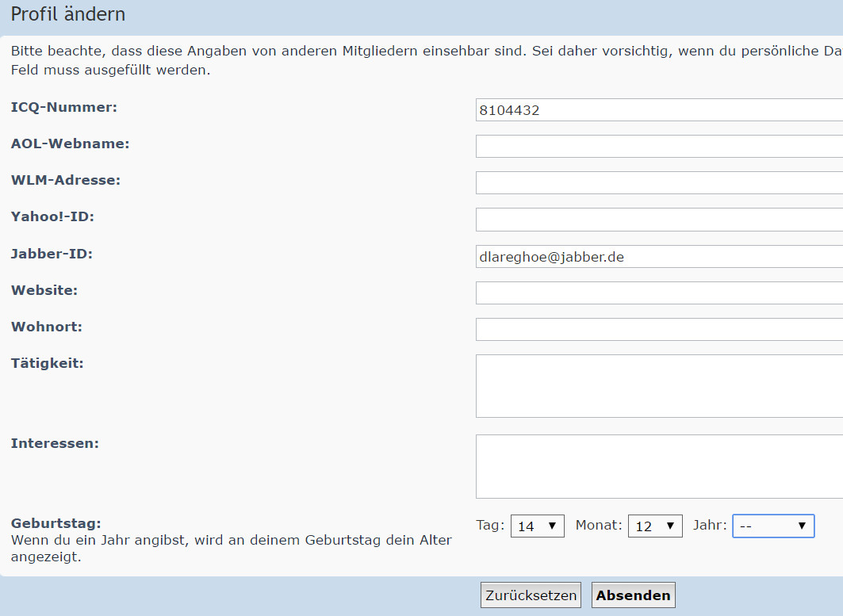Focus the Website input field

[658, 293]
